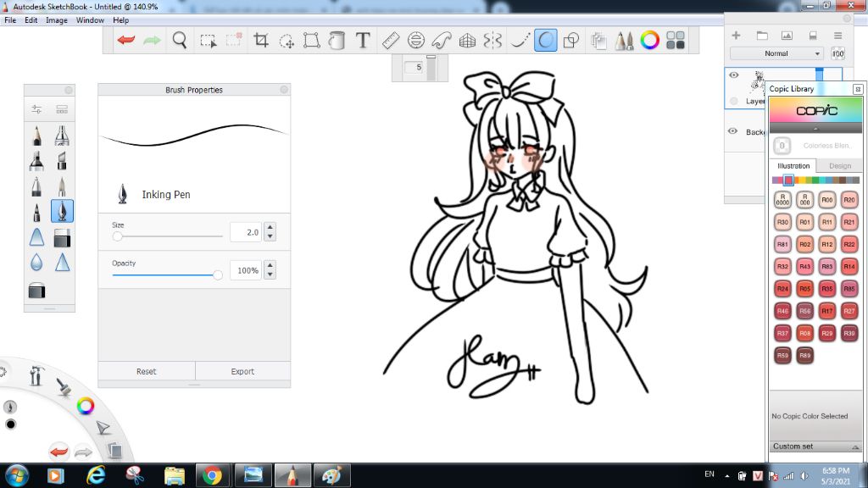Open the Color Wheel editor

pos(650,40)
